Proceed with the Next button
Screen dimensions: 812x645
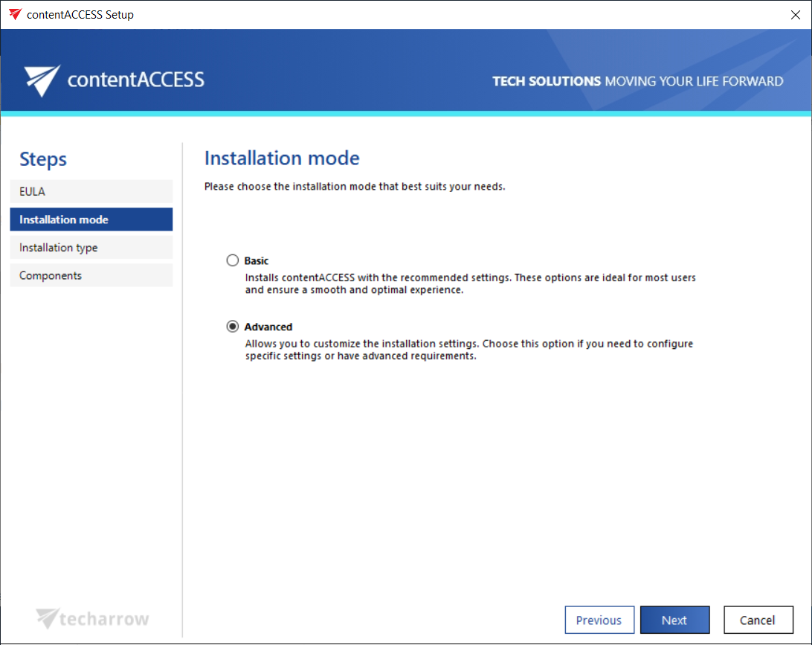click(674, 620)
